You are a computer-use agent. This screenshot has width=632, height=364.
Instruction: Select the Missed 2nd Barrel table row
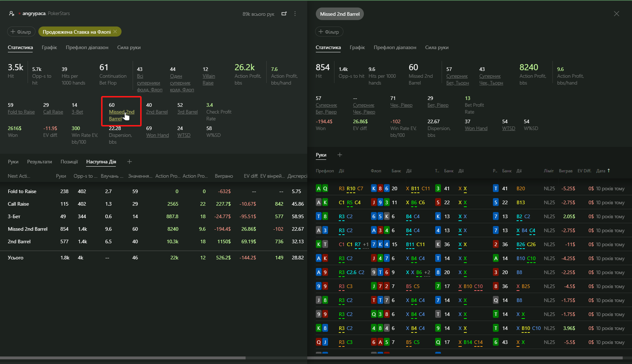click(x=153, y=229)
